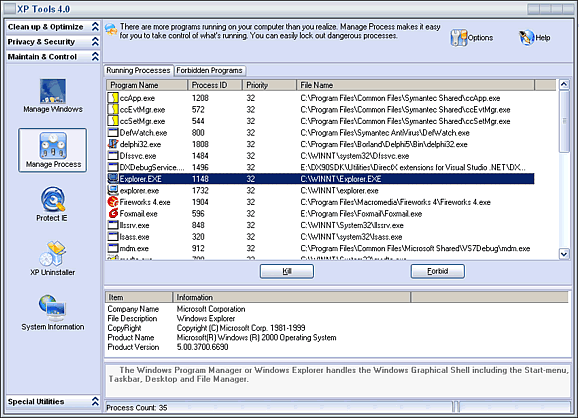Image resolution: width=579 pixels, height=418 pixels.
Task: Click the Foxmail.exe icon
Action: point(113,213)
